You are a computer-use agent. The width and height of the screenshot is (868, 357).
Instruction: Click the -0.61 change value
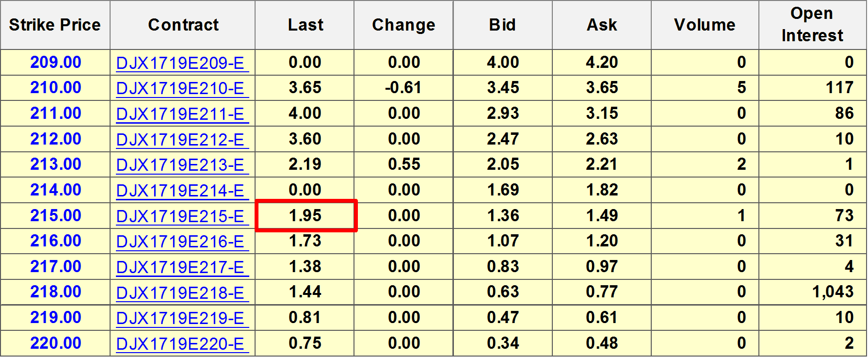point(403,88)
